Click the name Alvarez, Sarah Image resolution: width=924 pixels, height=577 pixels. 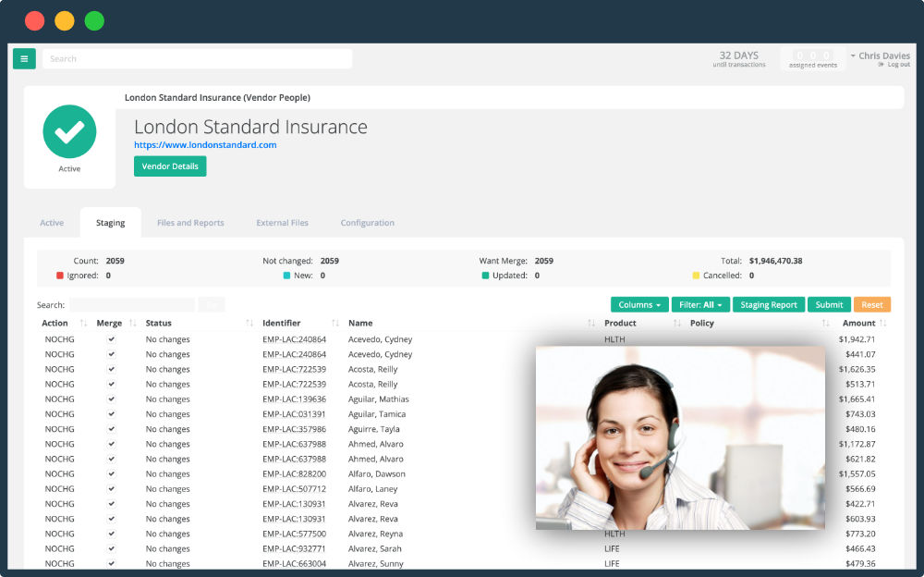tap(375, 548)
